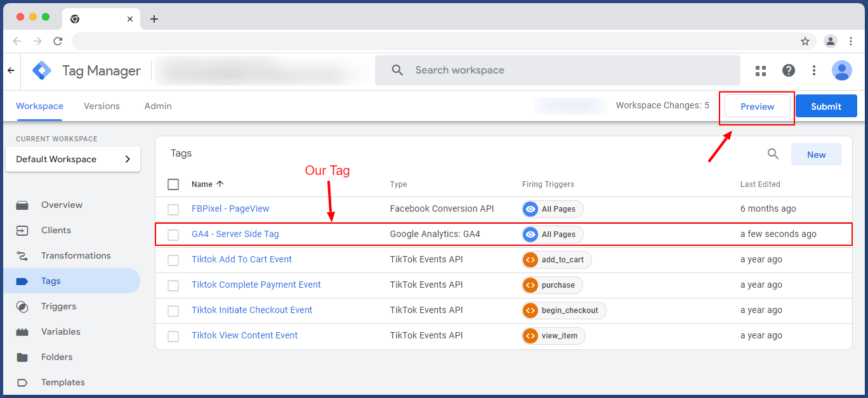Click the magnifier icon in the Search workspace box
Screen dimensions: 868x398
tap(398, 70)
